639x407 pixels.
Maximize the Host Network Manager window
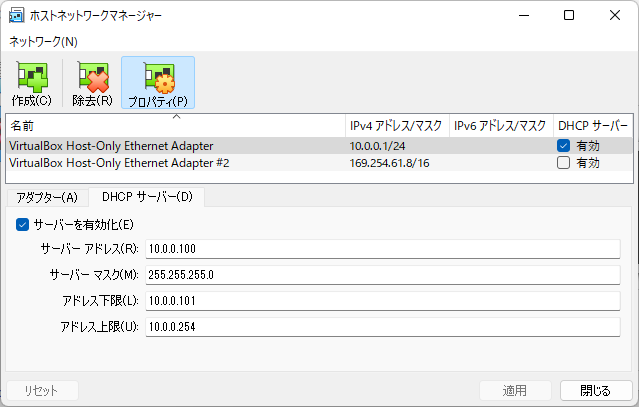pos(569,15)
